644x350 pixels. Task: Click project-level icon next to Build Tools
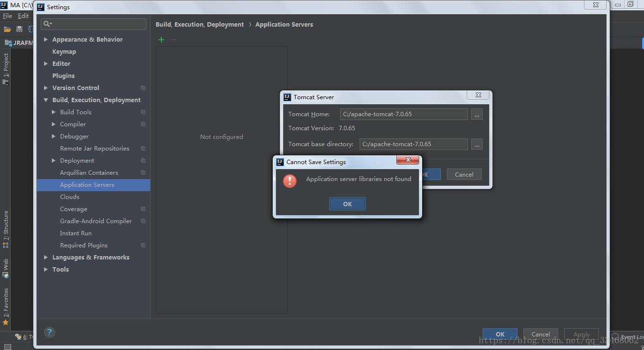coord(143,112)
